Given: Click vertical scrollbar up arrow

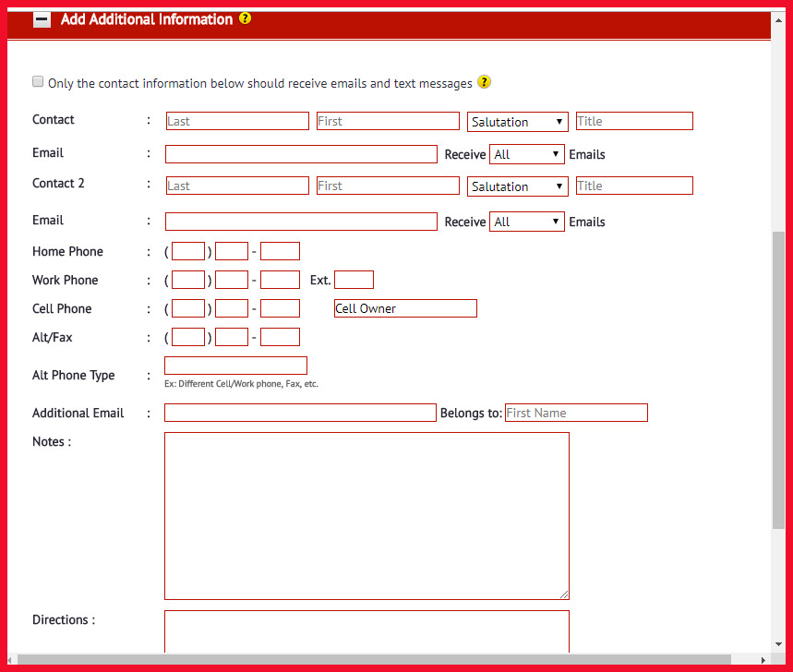Looking at the screenshot, I should [778, 20].
